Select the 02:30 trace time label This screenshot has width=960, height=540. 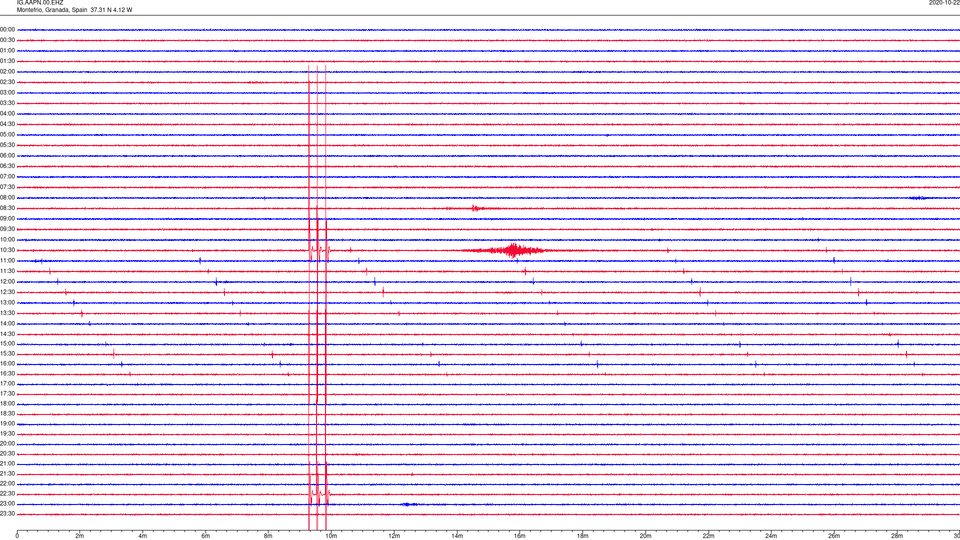[x=7, y=82]
